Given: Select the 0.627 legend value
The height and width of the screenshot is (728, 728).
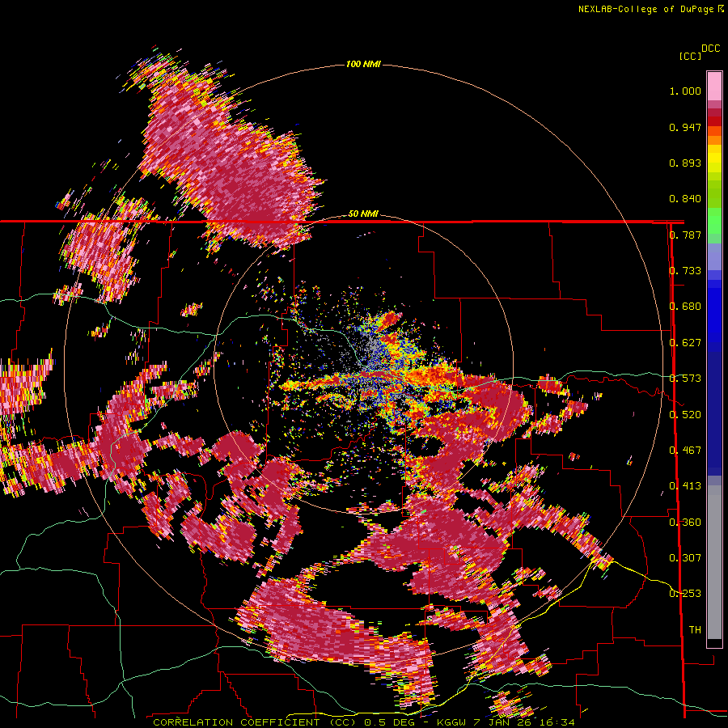Looking at the screenshot, I should tap(685, 343).
